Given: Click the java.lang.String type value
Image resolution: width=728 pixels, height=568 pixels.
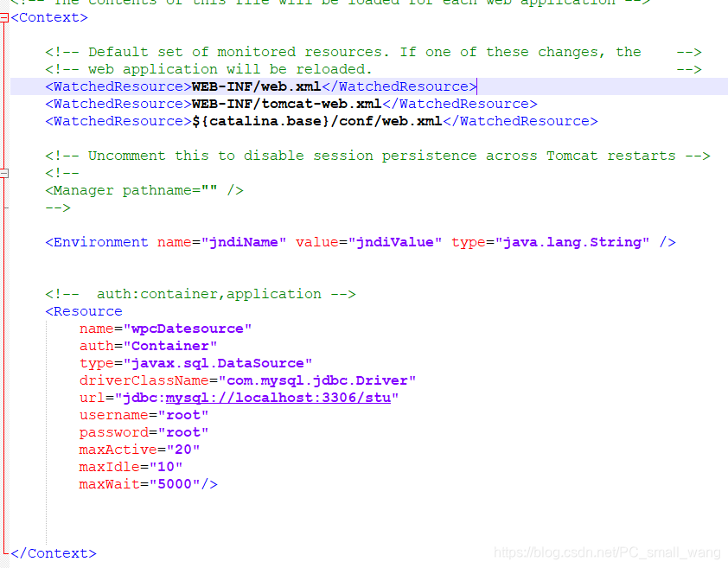Looking at the screenshot, I should 572,242.
